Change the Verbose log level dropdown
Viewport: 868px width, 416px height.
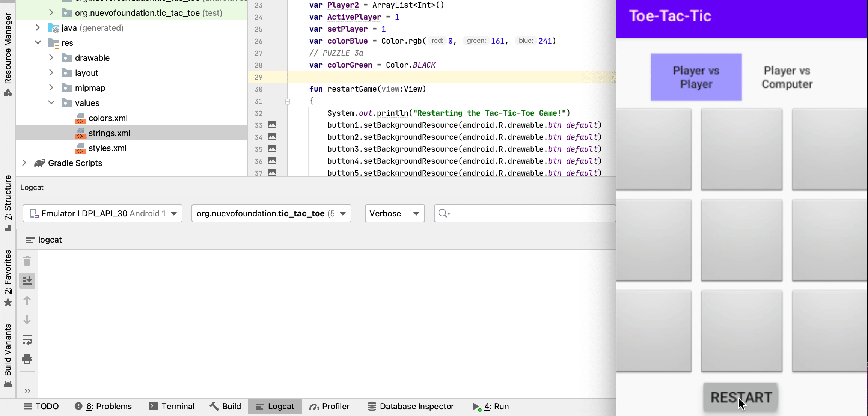tap(394, 213)
